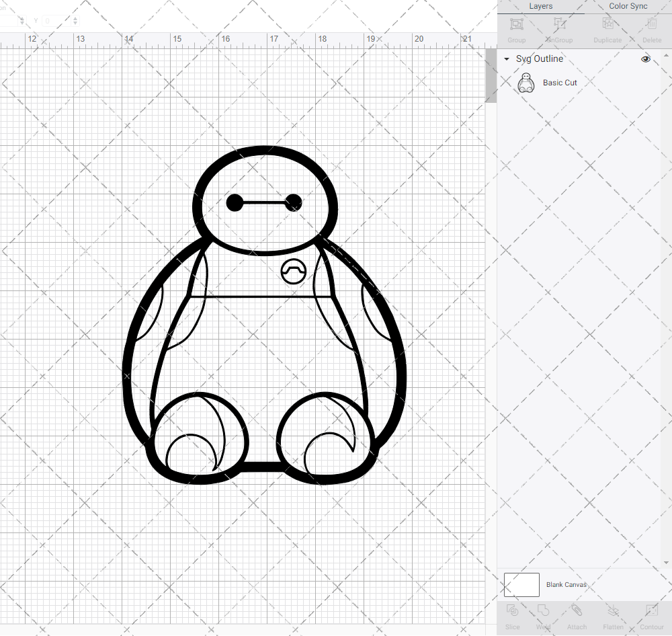Screen dimensions: 672x636
Task: Switch to the Layers tab
Action: 540,6
